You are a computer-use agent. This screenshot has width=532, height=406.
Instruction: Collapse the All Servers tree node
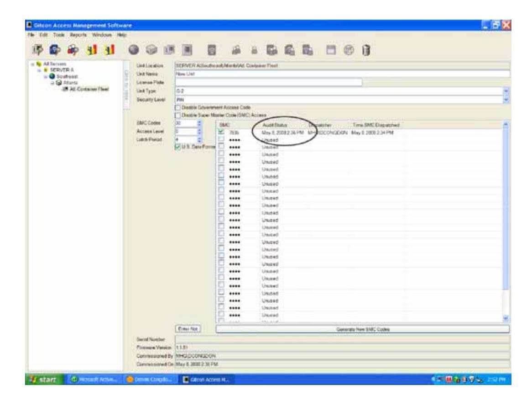click(32, 64)
